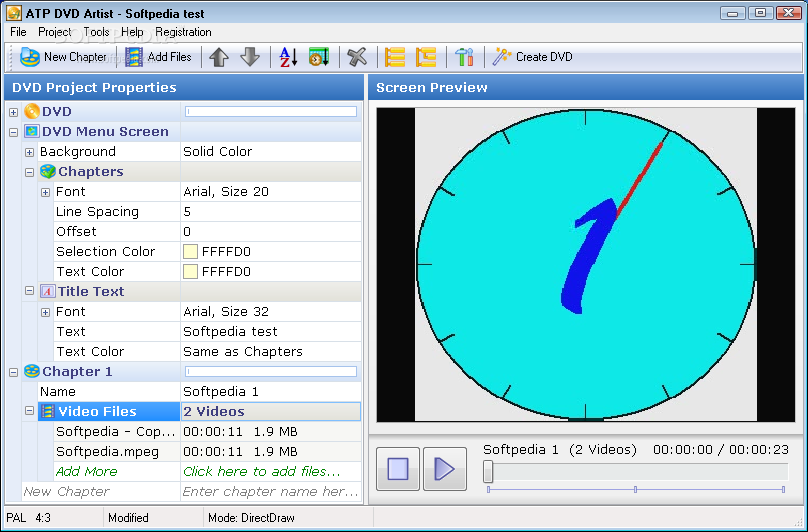This screenshot has width=808, height=532.
Task: Click the Text Color swatch under Chapters
Action: coord(190,272)
